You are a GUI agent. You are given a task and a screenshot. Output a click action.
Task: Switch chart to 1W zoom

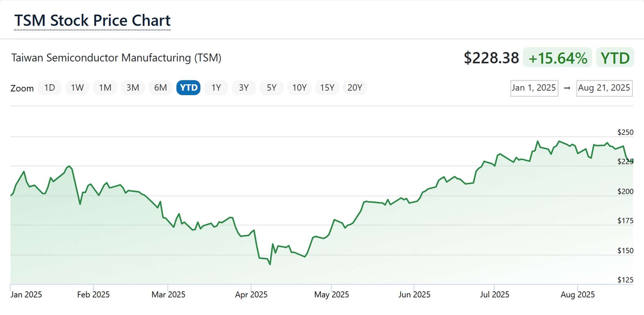point(77,88)
